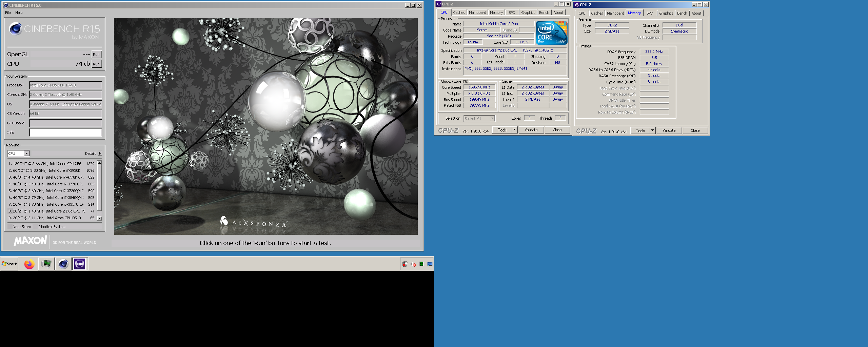868x347 pixels.
Task: Open SPD tab in left CPU-Z window
Action: [x=512, y=13]
